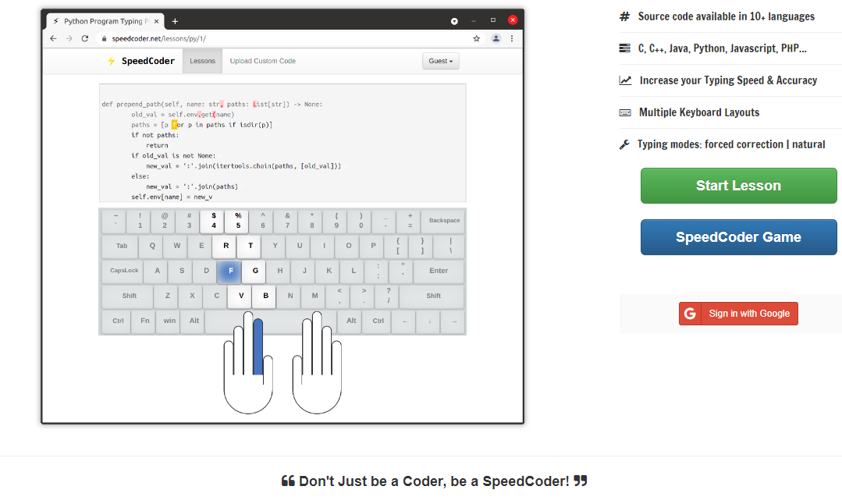Sign in with Google button
Image resolution: width=842 pixels, height=504 pixels.
[738, 314]
